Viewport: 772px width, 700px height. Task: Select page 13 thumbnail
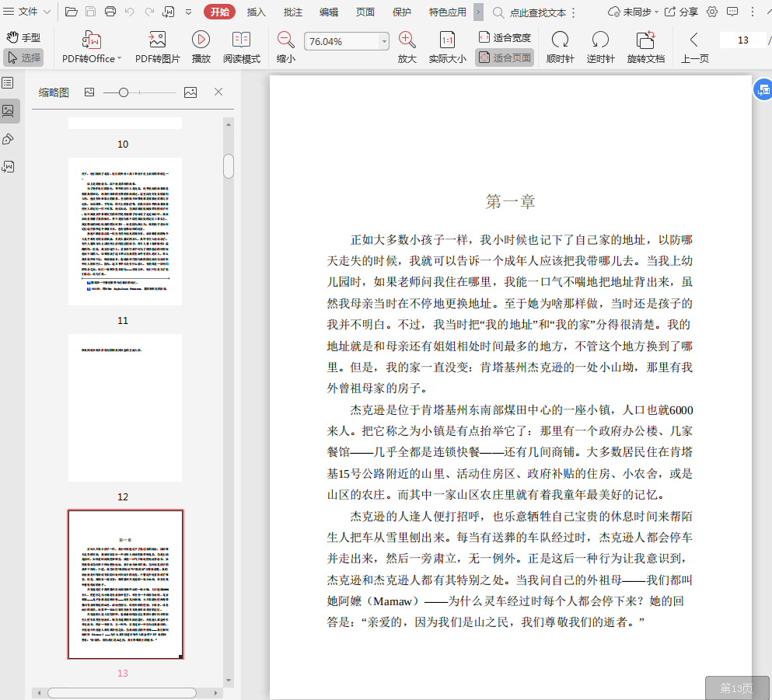click(x=125, y=584)
